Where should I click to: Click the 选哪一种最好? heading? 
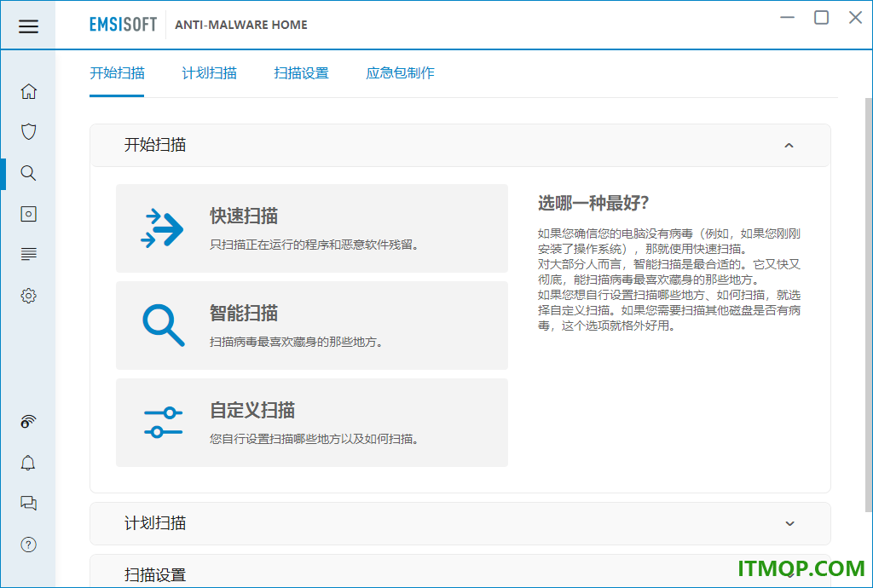click(x=593, y=203)
